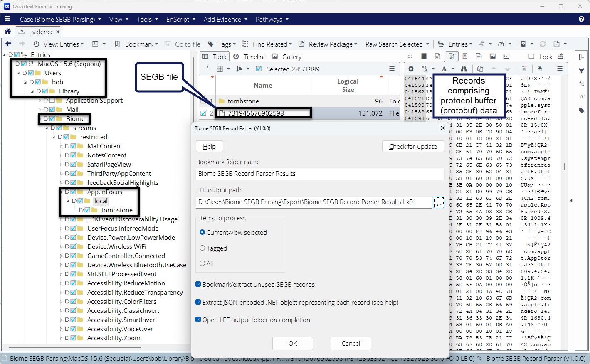Click the LEF output path text field
Screen dimensions: 590x364
tap(314, 202)
